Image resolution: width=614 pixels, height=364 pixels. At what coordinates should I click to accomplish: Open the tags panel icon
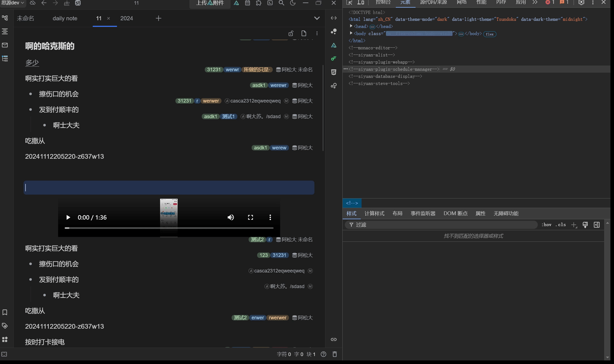pos(5,326)
